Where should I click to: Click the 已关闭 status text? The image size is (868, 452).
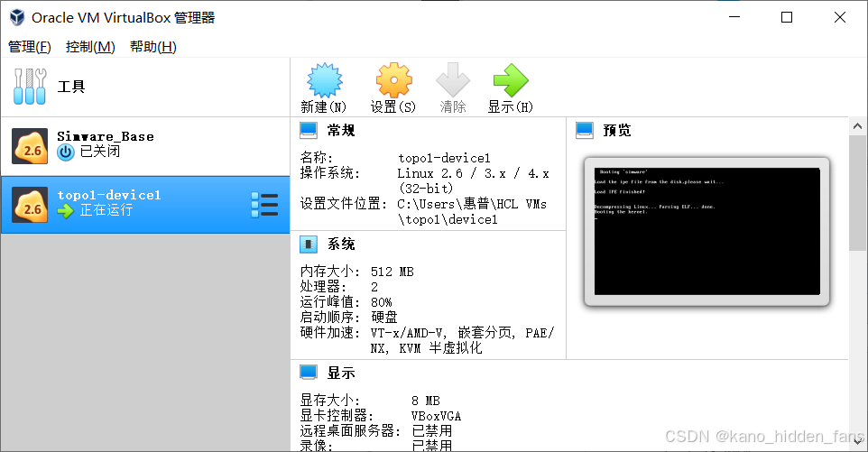(100, 151)
